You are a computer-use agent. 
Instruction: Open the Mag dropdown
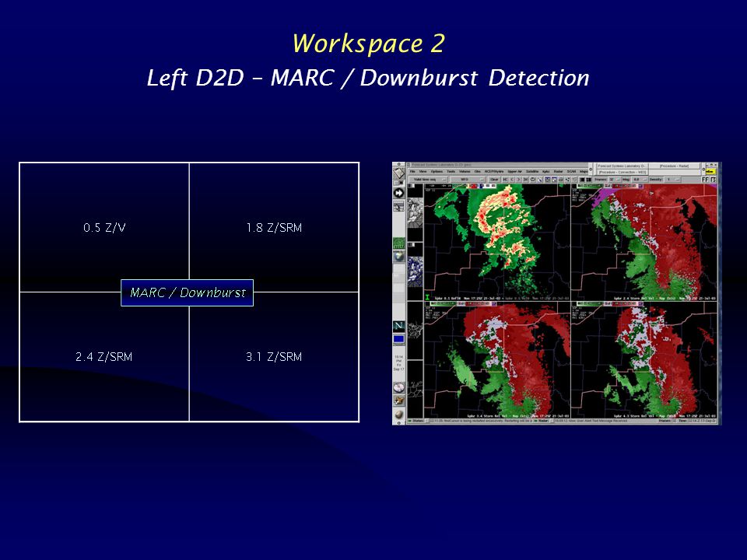pyautogui.click(x=638, y=180)
